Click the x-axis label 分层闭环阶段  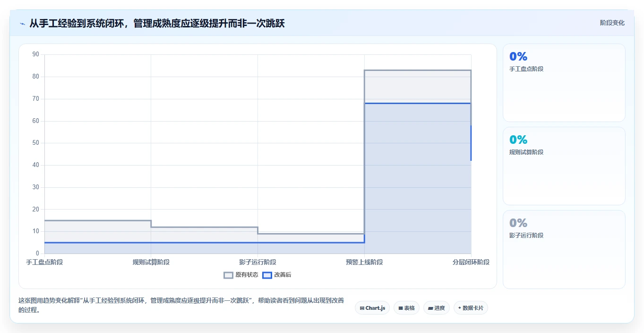[471, 262]
